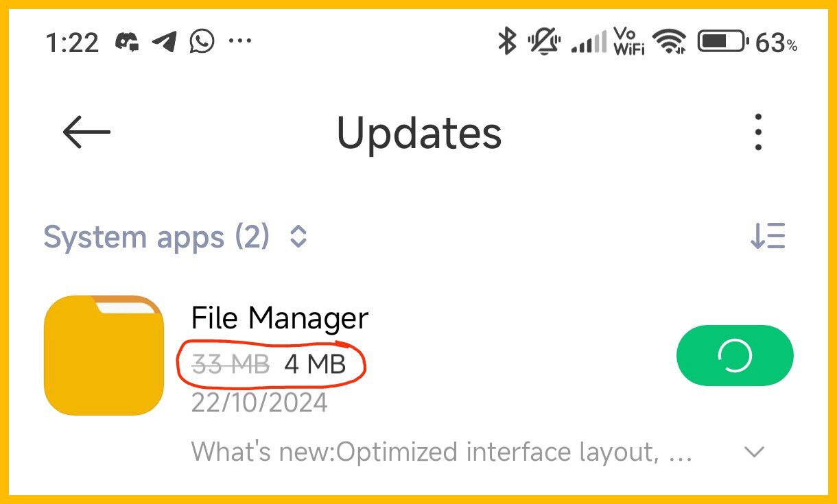Tap the Updates page title

(x=419, y=134)
